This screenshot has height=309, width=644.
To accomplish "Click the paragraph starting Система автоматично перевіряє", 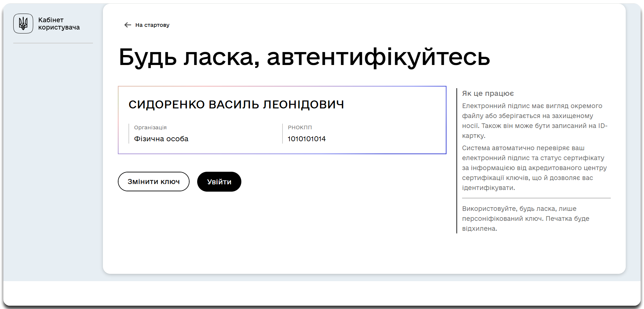I will pyautogui.click(x=534, y=168).
